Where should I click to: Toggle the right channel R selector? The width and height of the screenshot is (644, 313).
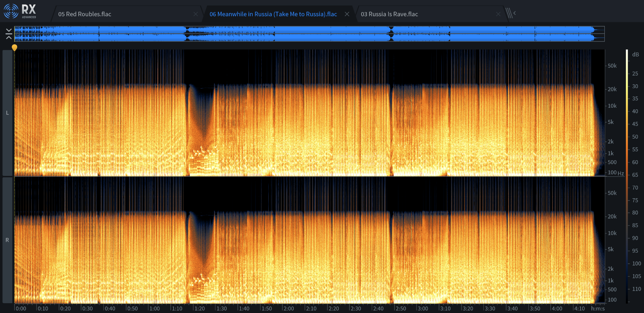(7, 240)
